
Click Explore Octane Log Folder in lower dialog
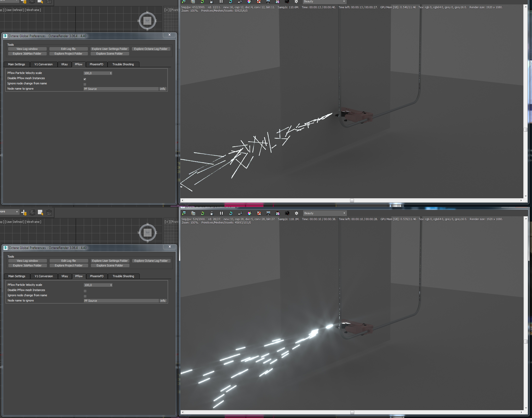click(151, 261)
